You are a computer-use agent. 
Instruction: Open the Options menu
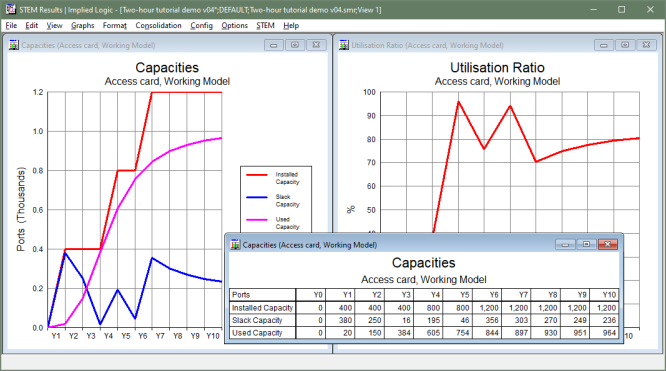point(234,25)
